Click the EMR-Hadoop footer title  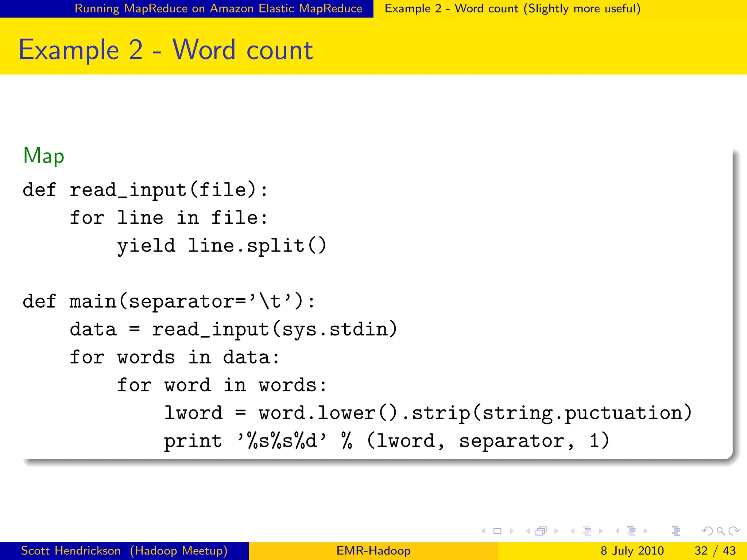373,551
